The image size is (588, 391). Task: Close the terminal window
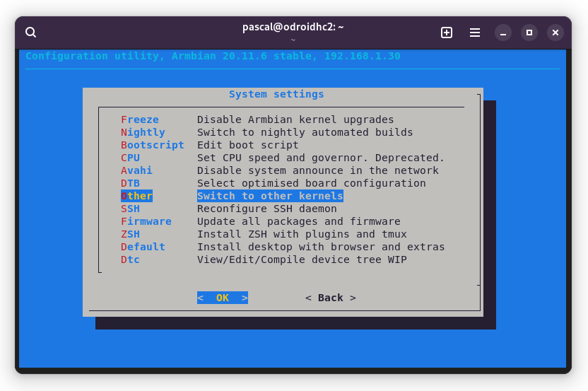pos(555,33)
